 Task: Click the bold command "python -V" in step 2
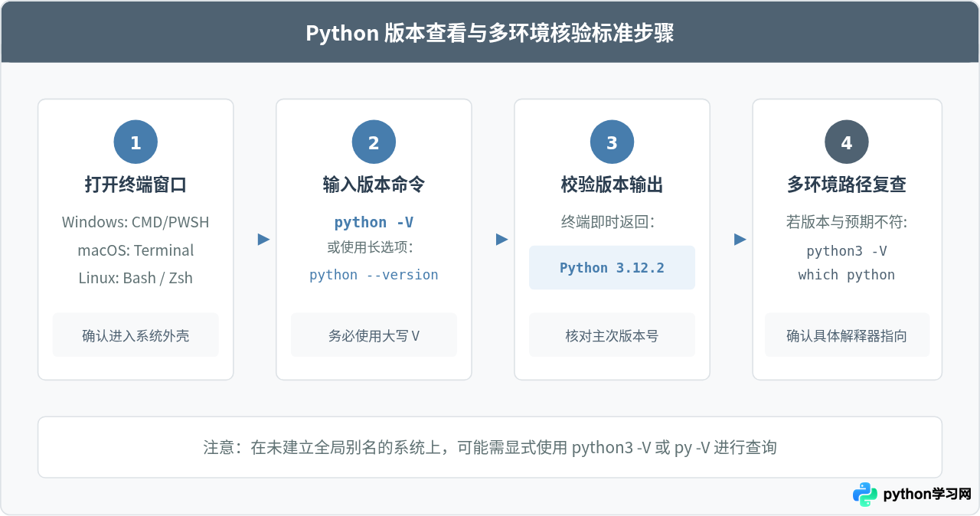374,222
